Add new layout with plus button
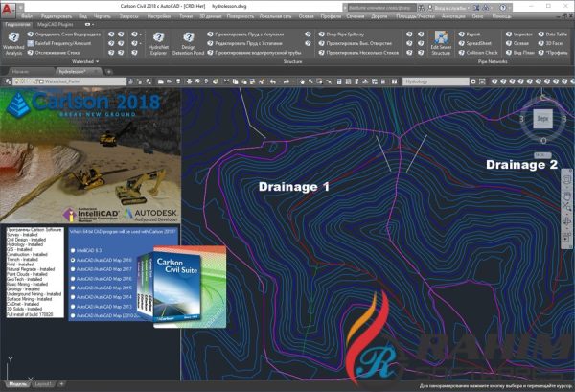 tap(61, 384)
